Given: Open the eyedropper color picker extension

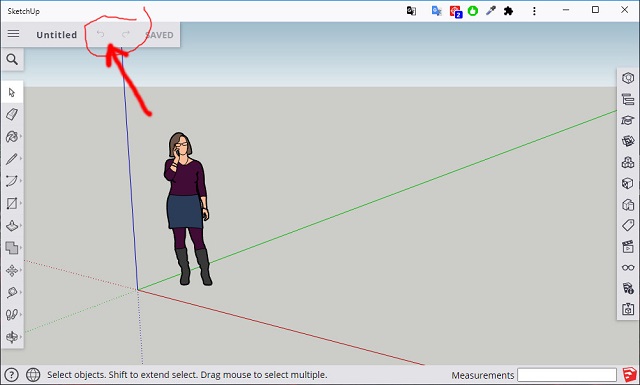Looking at the screenshot, I should pyautogui.click(x=491, y=11).
